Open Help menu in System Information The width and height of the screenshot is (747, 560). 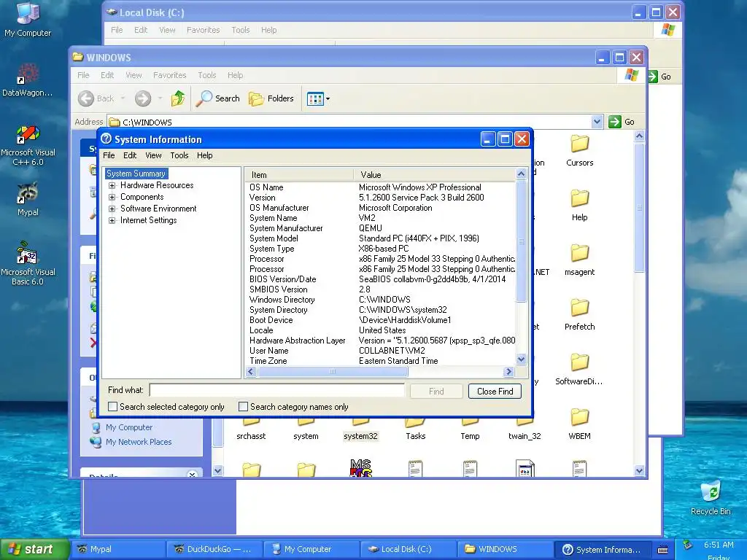(x=205, y=155)
